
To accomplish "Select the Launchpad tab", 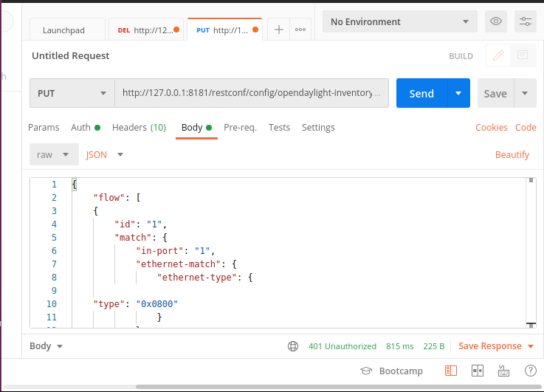I will coord(64,30).
